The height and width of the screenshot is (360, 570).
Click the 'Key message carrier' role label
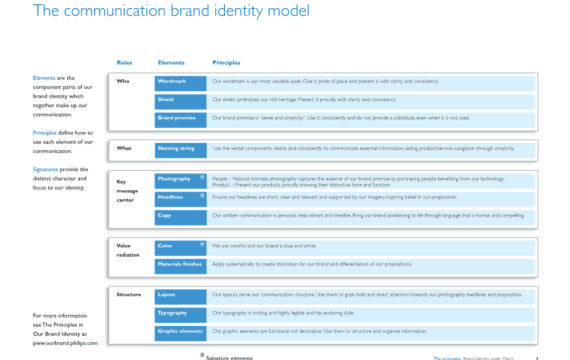point(127,191)
